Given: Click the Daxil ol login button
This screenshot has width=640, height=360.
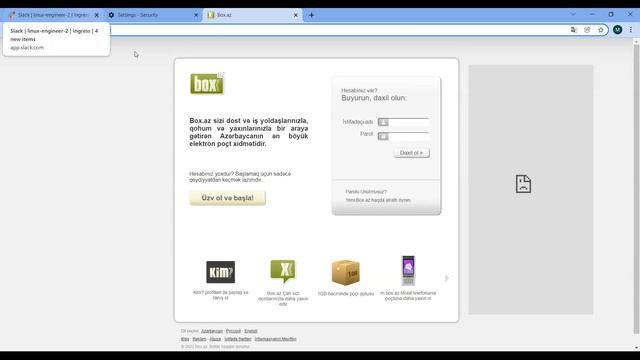Looking at the screenshot, I should 411,153.
